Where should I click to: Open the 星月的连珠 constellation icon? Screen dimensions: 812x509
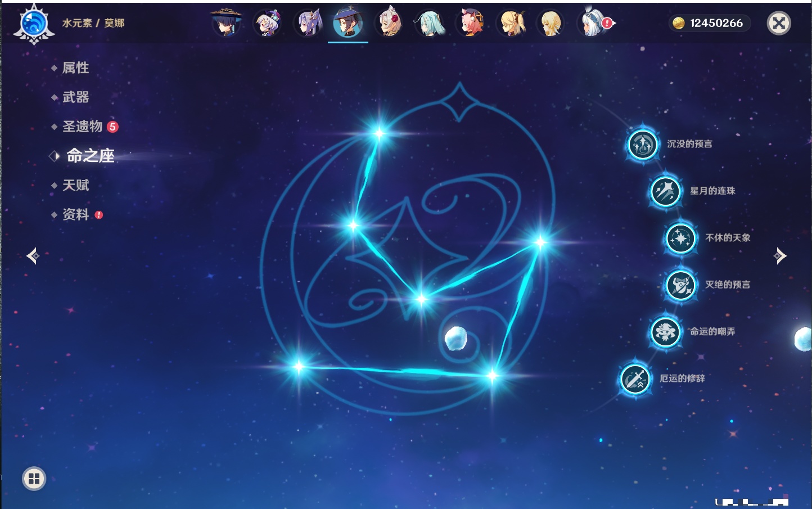tap(665, 191)
